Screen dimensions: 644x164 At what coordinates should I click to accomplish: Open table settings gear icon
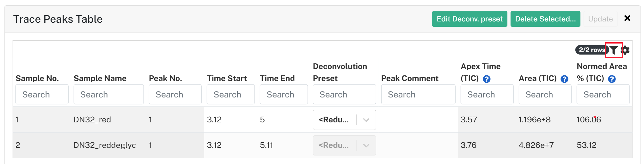pos(625,50)
